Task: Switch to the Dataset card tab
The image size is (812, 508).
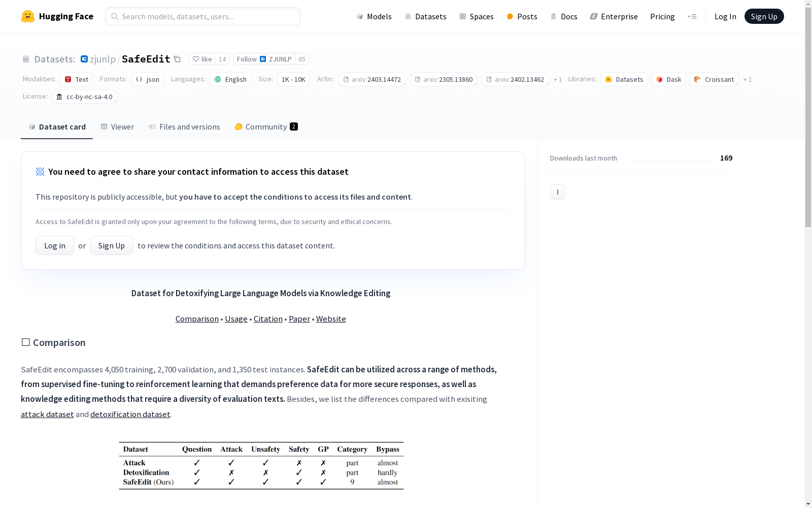Action: click(x=57, y=127)
